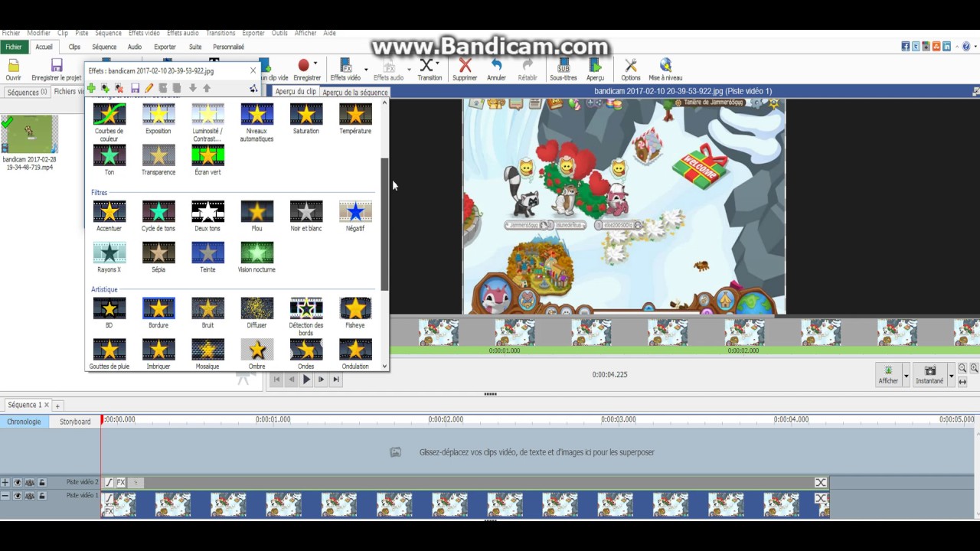Click Enregistrer le projet

click(57, 70)
